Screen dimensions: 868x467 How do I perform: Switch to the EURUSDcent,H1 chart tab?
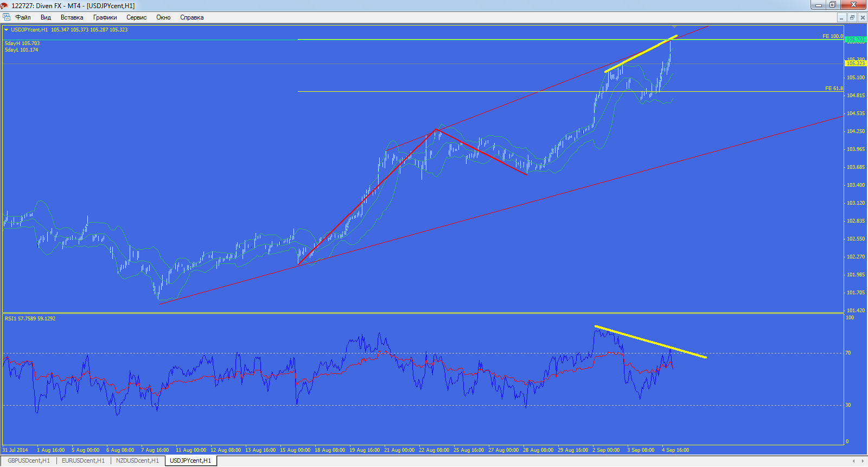pyautogui.click(x=83, y=460)
